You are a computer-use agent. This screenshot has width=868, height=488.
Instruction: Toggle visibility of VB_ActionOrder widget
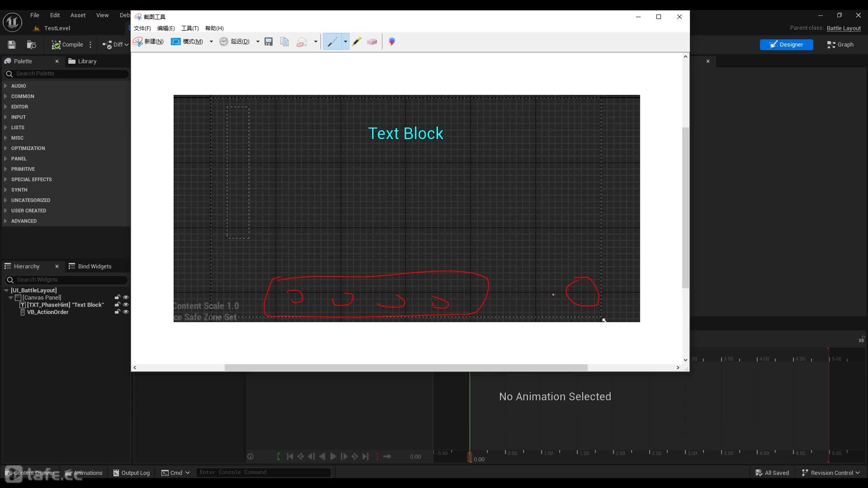coord(126,312)
